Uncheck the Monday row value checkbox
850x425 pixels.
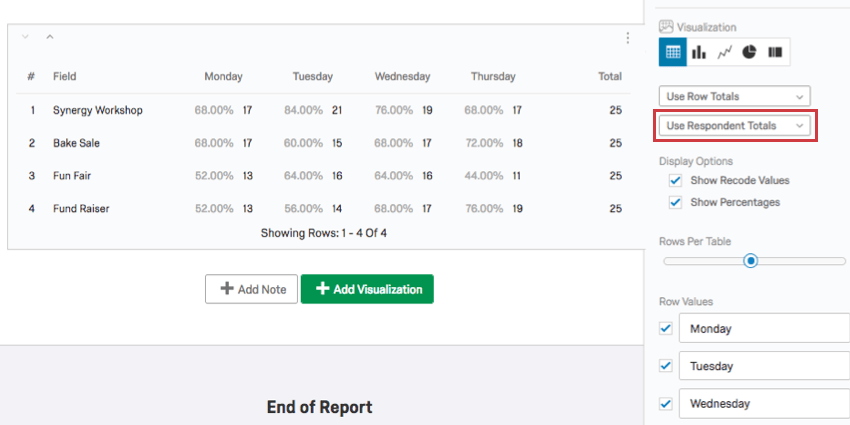coord(666,328)
